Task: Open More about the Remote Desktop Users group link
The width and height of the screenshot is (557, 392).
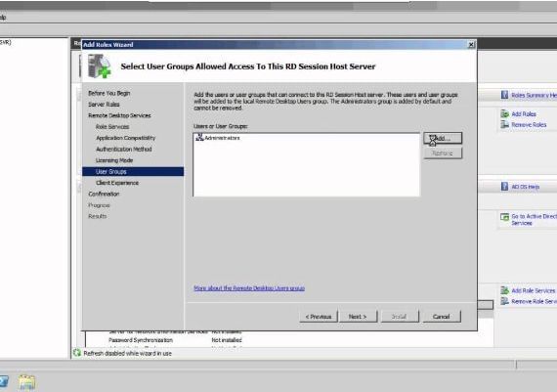Action: tap(249, 288)
